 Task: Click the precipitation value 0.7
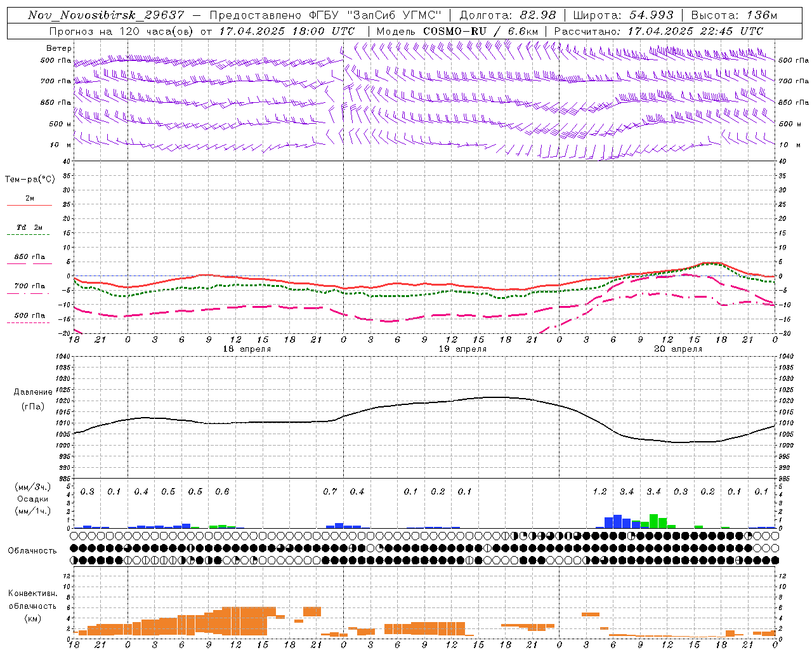(330, 492)
